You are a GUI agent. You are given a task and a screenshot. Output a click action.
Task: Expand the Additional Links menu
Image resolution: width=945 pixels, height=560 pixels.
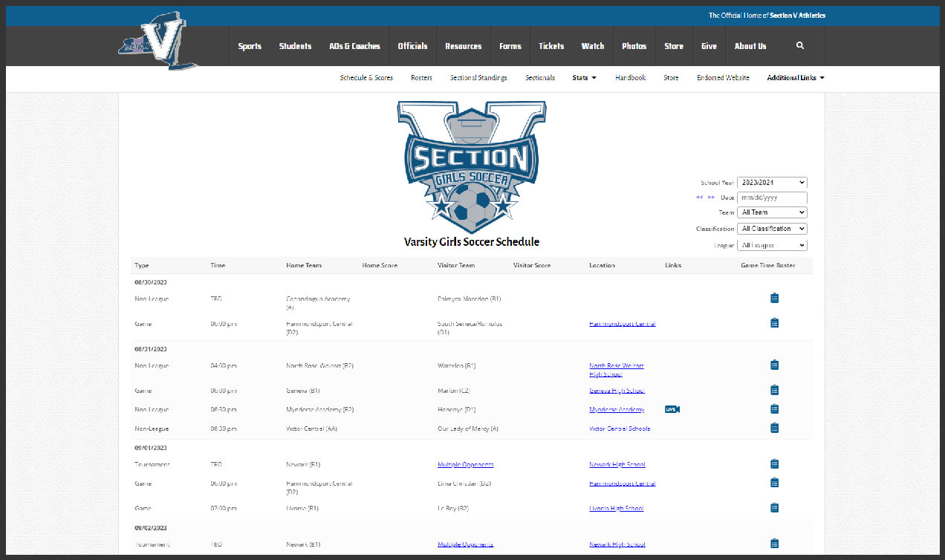point(796,78)
